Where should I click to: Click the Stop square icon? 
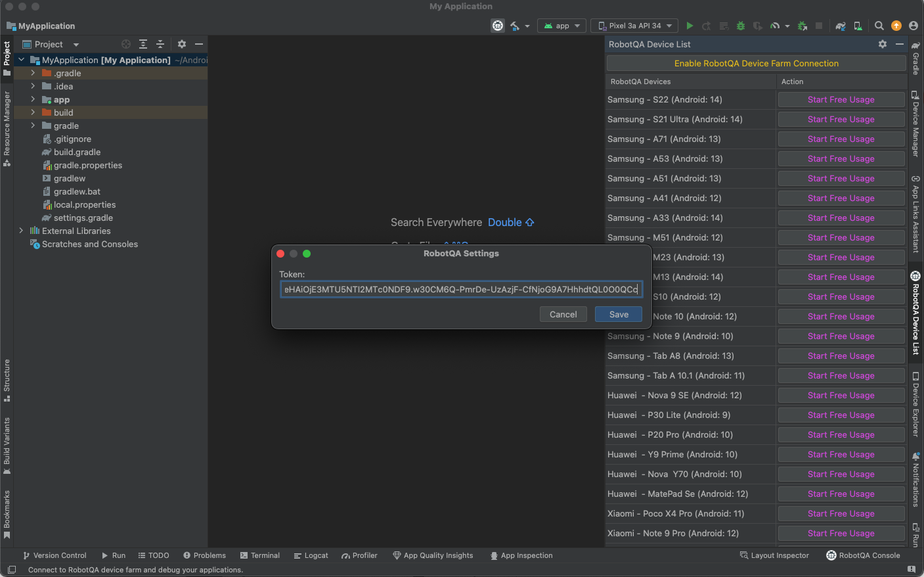click(819, 26)
